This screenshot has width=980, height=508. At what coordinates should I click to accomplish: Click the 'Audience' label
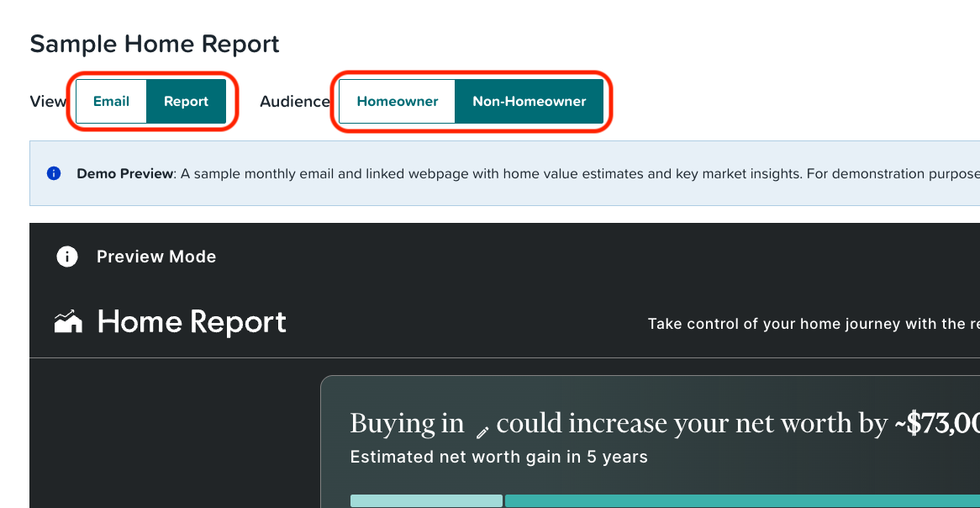[x=295, y=102]
